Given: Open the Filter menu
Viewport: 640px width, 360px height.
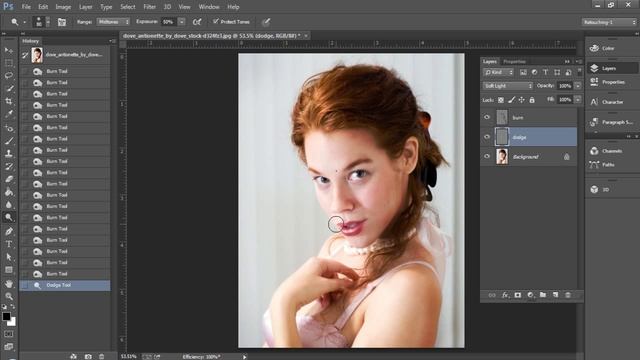Looking at the screenshot, I should (x=149, y=7).
